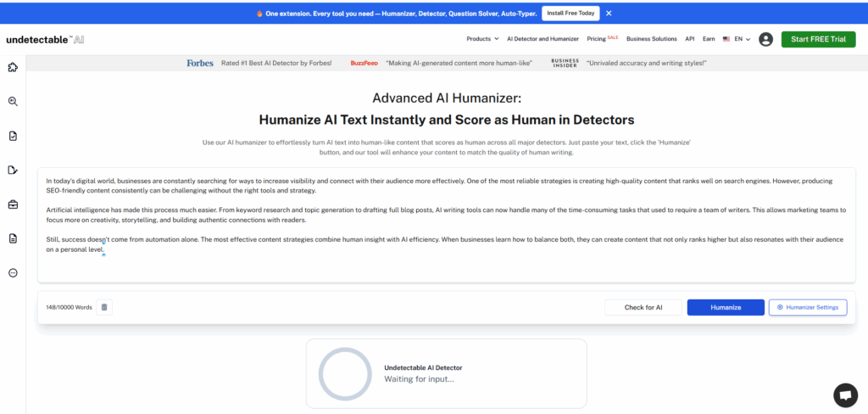Click the document checkmark icon in sidebar
The width and height of the screenshot is (868, 414).
13,136
